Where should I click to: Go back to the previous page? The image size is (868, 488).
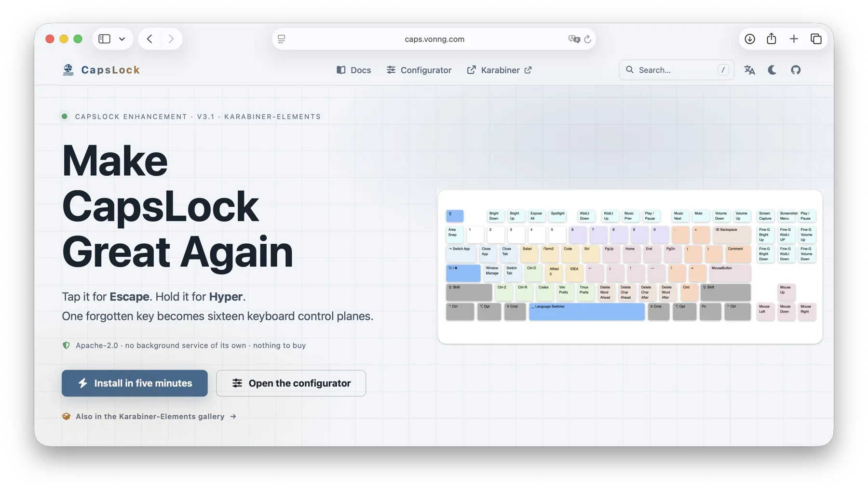click(x=149, y=39)
